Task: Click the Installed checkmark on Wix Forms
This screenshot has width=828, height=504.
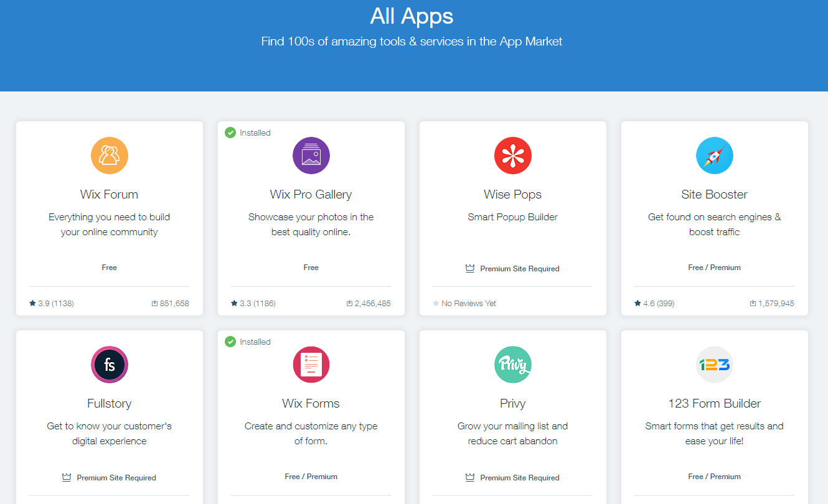Action: pyautogui.click(x=230, y=342)
